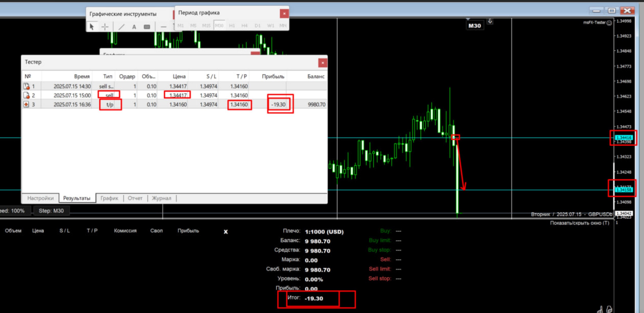Click the msFX-Tester smiley icon

point(609,23)
